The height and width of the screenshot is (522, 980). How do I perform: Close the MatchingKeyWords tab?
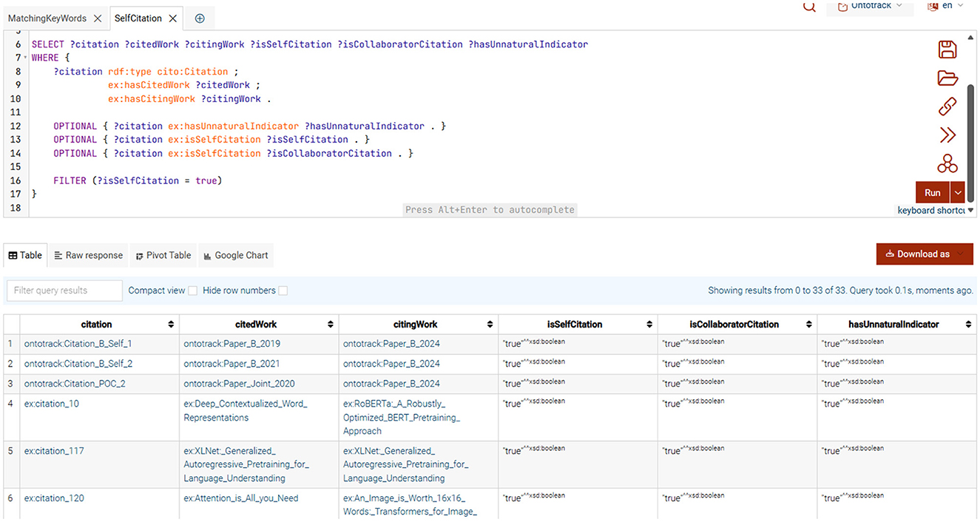click(x=98, y=18)
